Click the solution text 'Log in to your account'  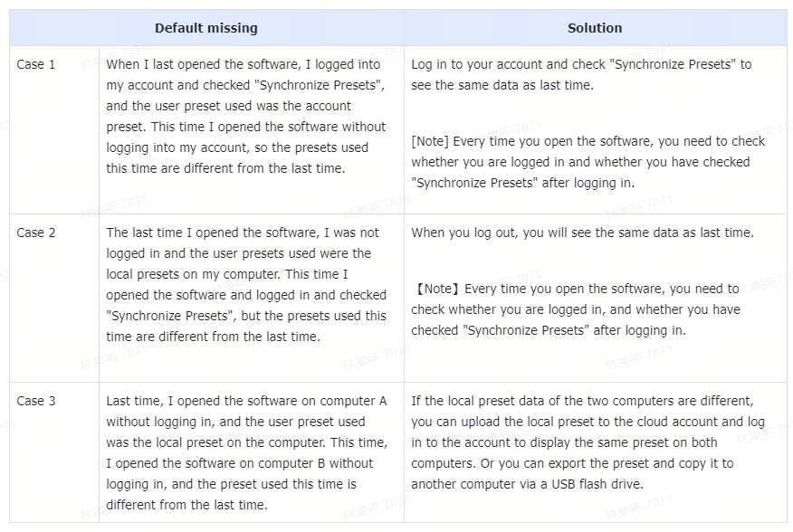581,75
